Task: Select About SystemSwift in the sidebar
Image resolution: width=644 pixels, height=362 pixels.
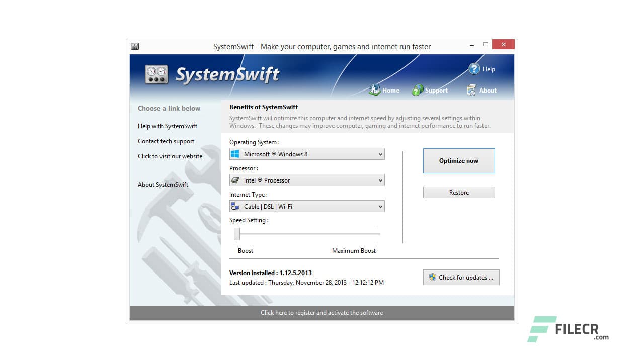Action: [163, 184]
